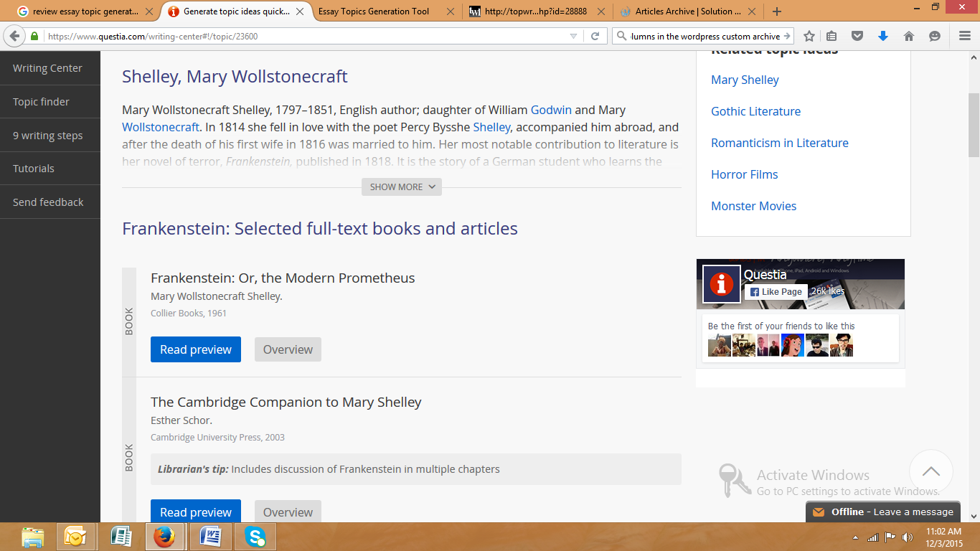This screenshot has height=551, width=980.
Task: Click into the Firefox search box
Action: coord(705,36)
